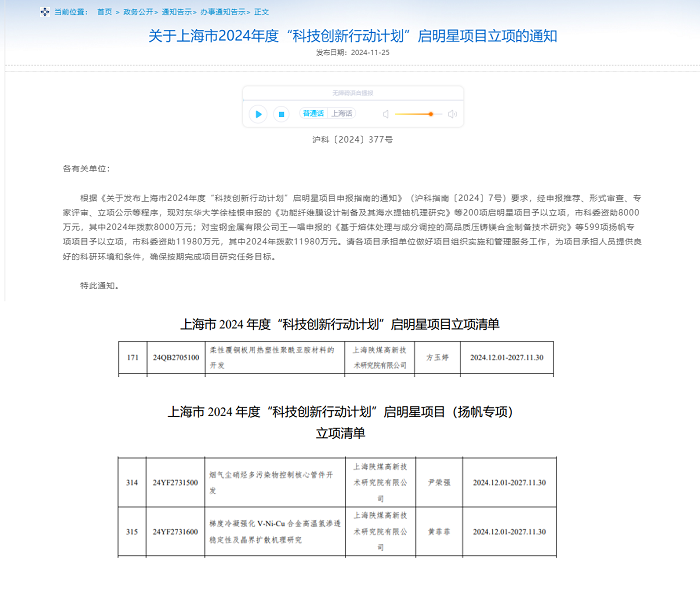Viewport: 700px width, 603px height.
Task: Click the 正文 breadcrumb item
Action: click(x=261, y=12)
